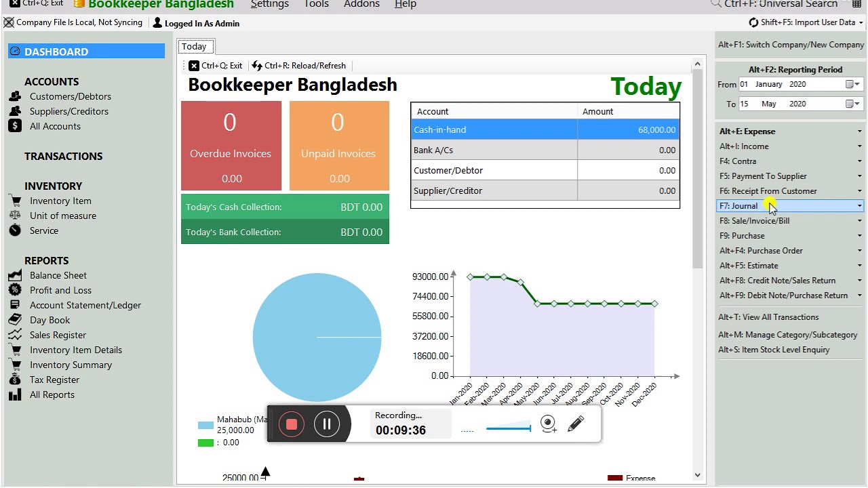Click the Import User Data refresh icon
868x488 pixels.
[753, 22]
